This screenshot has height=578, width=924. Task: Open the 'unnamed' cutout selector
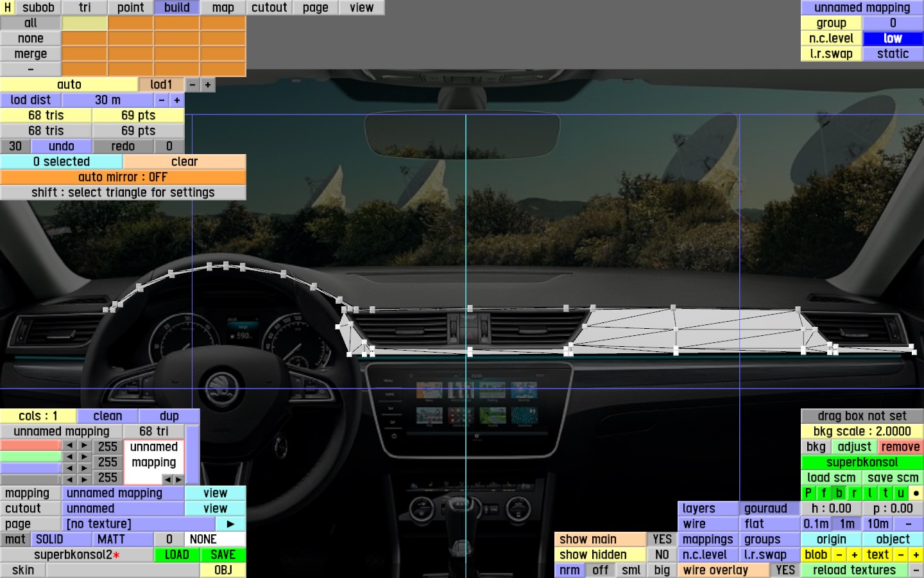[x=123, y=509]
